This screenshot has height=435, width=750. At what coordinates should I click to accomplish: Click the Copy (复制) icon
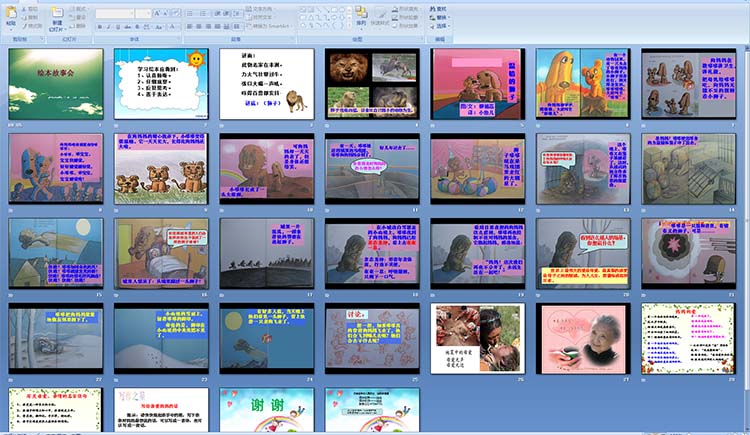24,17
